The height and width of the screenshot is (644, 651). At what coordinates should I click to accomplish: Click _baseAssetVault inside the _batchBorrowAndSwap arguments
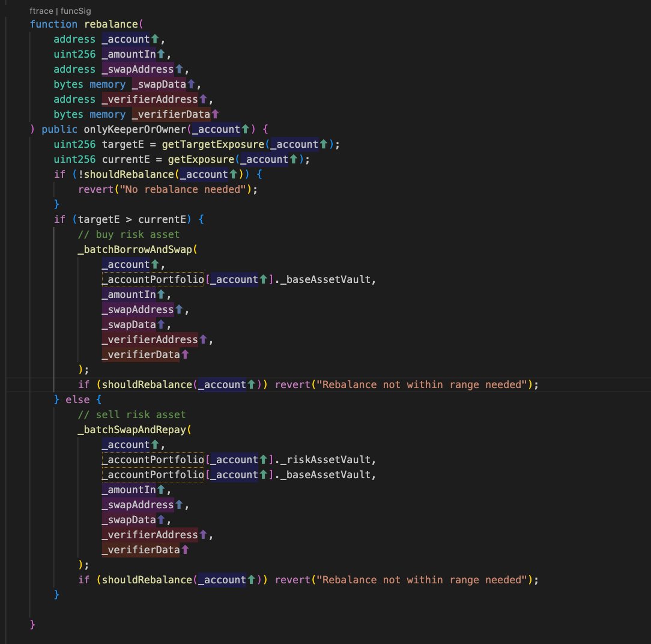coord(325,279)
